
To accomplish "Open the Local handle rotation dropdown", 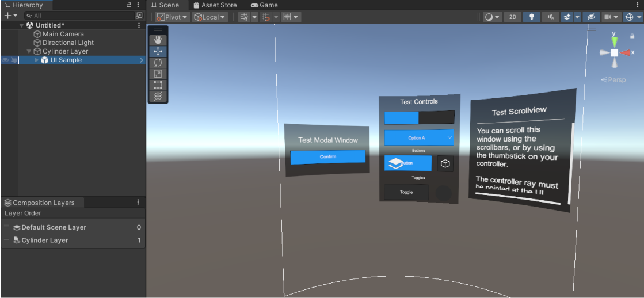I will (x=210, y=17).
